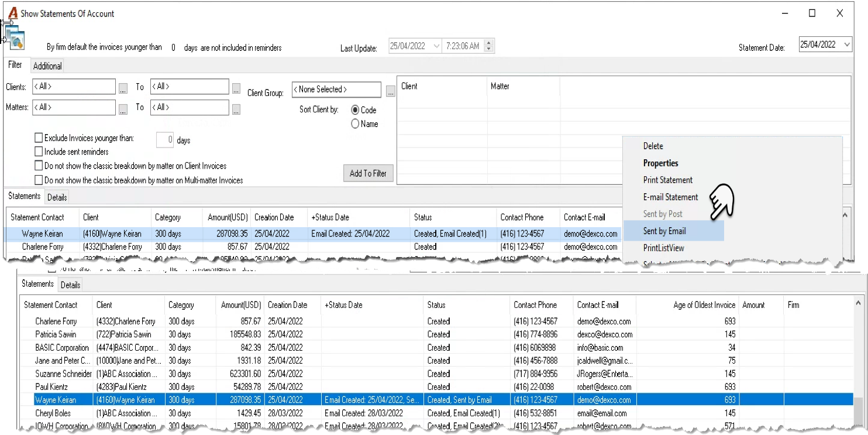The height and width of the screenshot is (435, 868).
Task: Open the Last Update date dropdown
Action: (436, 46)
